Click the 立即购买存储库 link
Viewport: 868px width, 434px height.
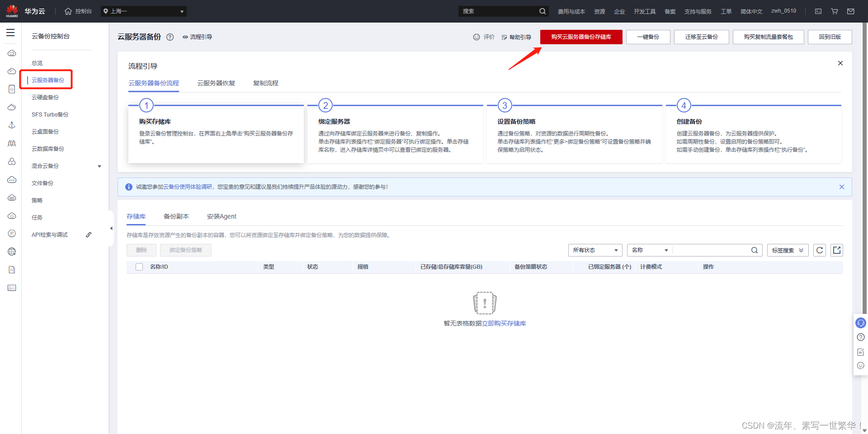504,323
